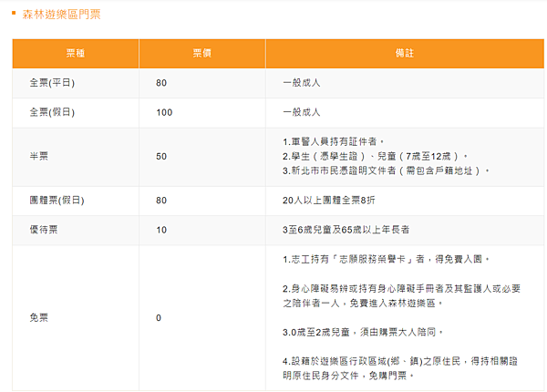Click the 半票 ticket type cell
This screenshot has width=547, height=392.
point(39,156)
